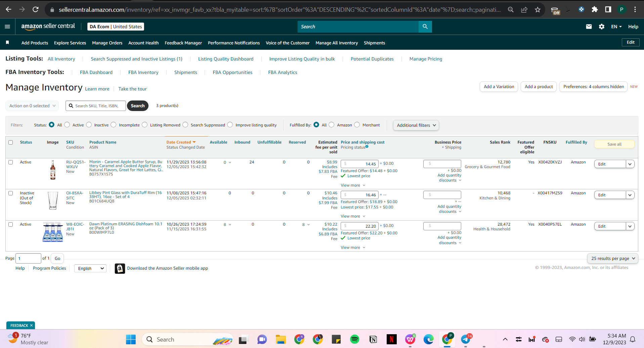Screen dimensions: 644x348
Task: Check the select-all rows checkbox in table header
Action: (x=11, y=143)
